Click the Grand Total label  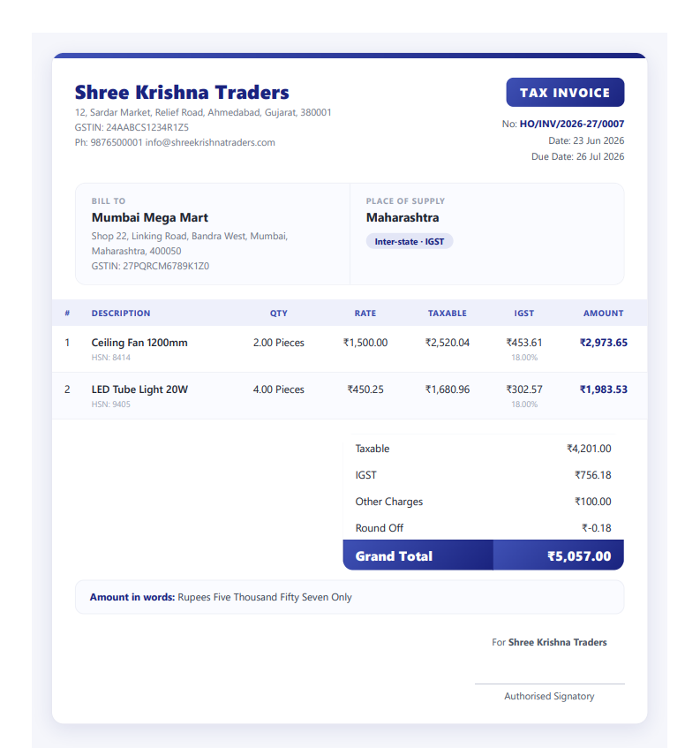tap(394, 556)
